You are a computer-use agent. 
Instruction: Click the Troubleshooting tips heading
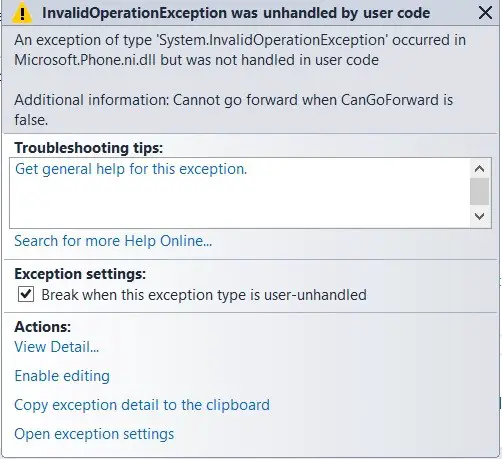pyautogui.click(x=89, y=148)
